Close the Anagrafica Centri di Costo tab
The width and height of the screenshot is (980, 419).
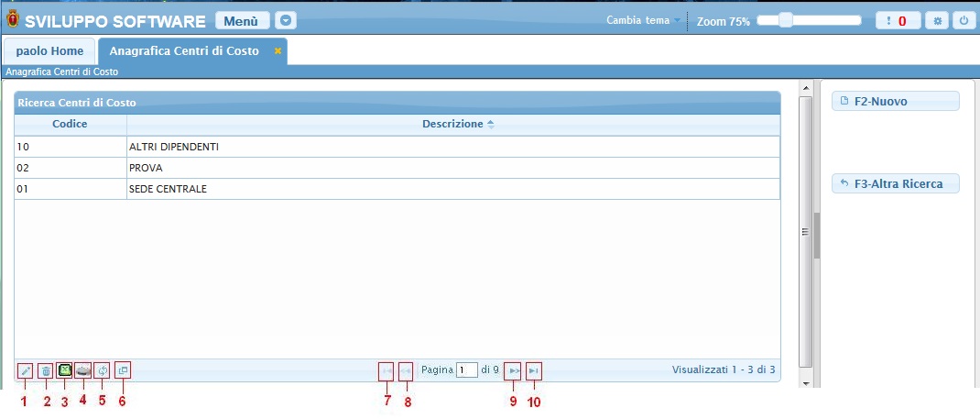coord(278,51)
